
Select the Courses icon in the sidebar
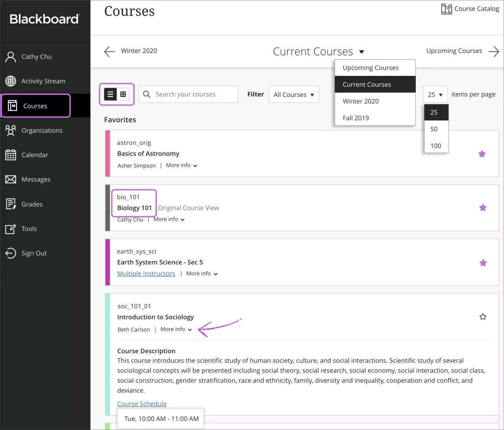pyautogui.click(x=12, y=105)
